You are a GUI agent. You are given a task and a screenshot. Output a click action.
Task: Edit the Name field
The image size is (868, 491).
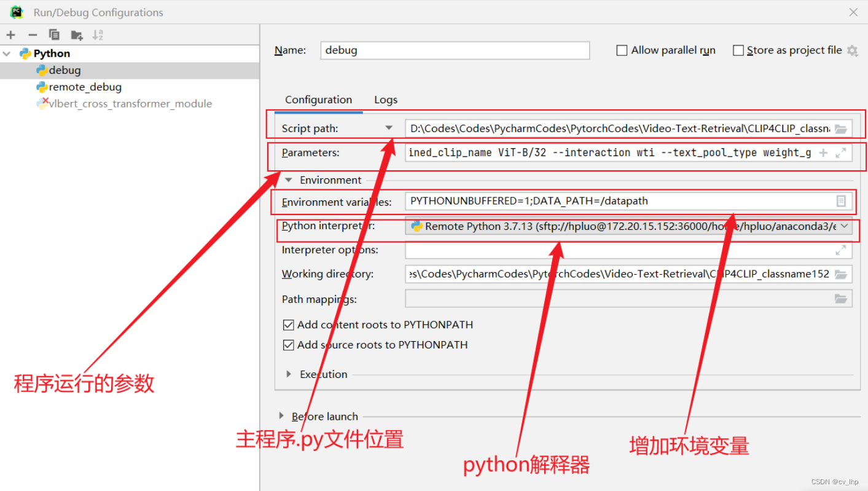[455, 50]
